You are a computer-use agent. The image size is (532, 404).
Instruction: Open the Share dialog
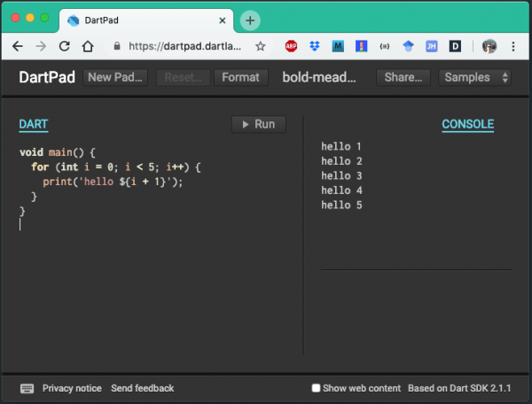[x=403, y=77]
